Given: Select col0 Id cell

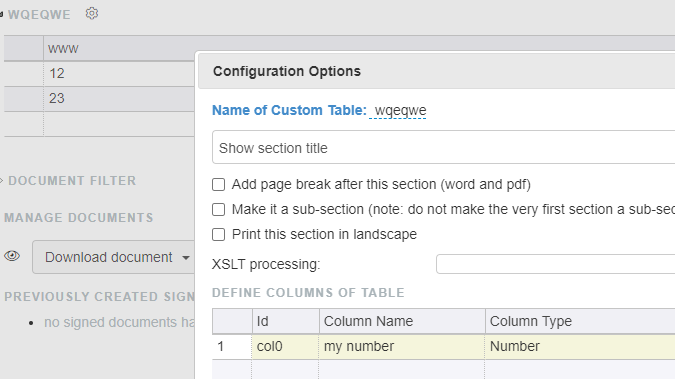Looking at the screenshot, I should [x=285, y=347].
